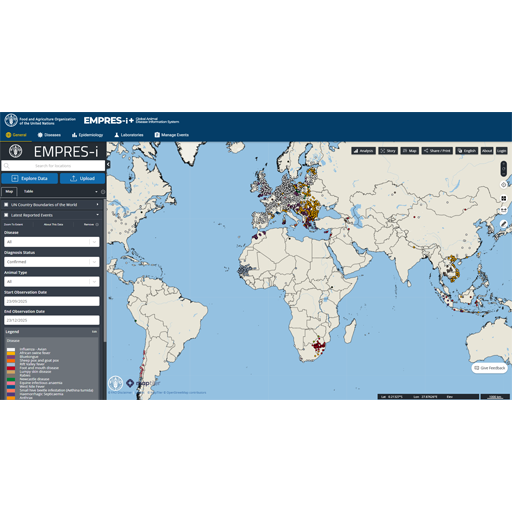Open the Analysis tool
Viewport: 512px width, 512px height.
point(363,151)
